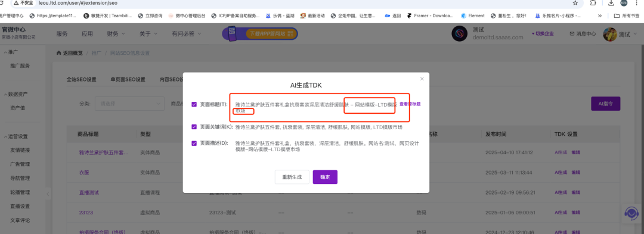Click the 重新生成 button

point(292,177)
